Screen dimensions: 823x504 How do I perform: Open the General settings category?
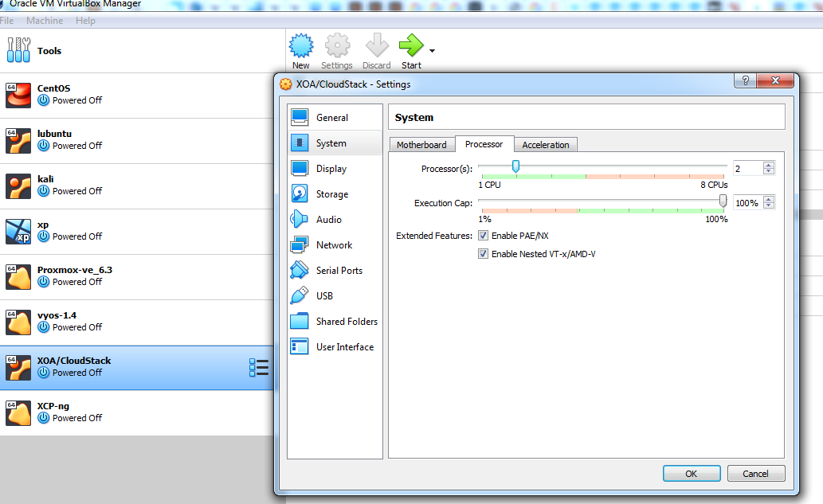pyautogui.click(x=335, y=118)
